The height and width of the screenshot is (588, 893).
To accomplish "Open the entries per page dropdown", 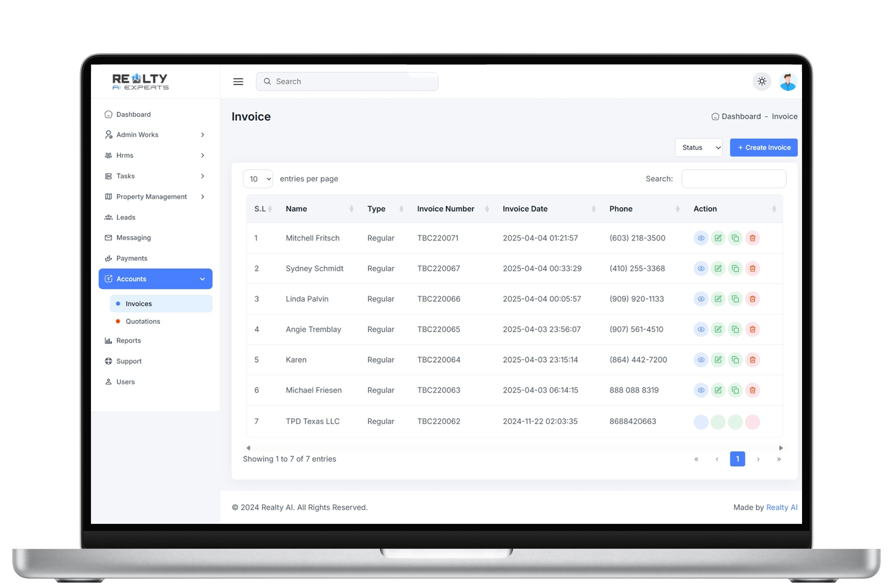I will point(258,179).
